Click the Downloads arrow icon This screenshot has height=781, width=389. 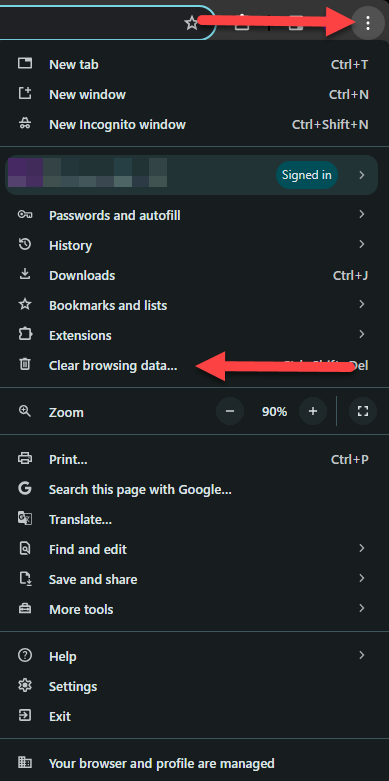[24, 274]
